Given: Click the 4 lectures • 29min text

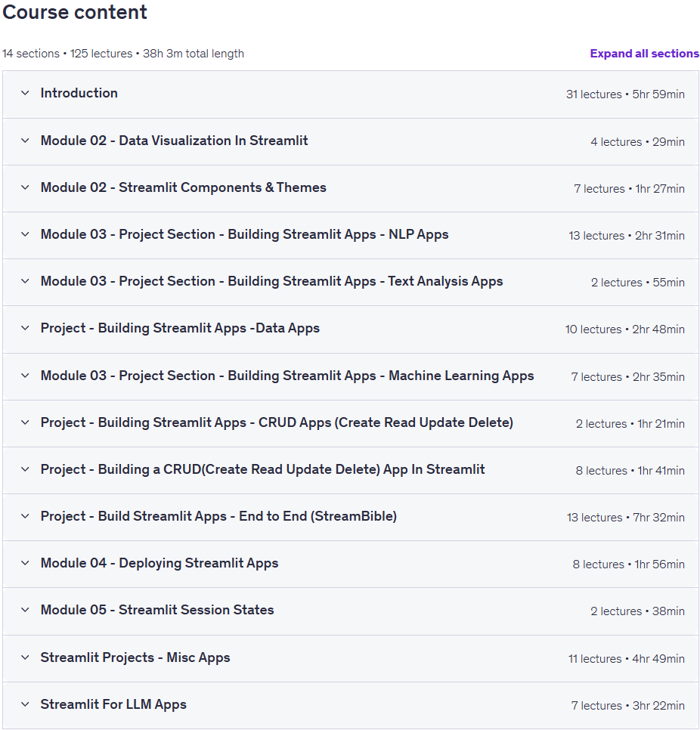Looking at the screenshot, I should pyautogui.click(x=637, y=142).
